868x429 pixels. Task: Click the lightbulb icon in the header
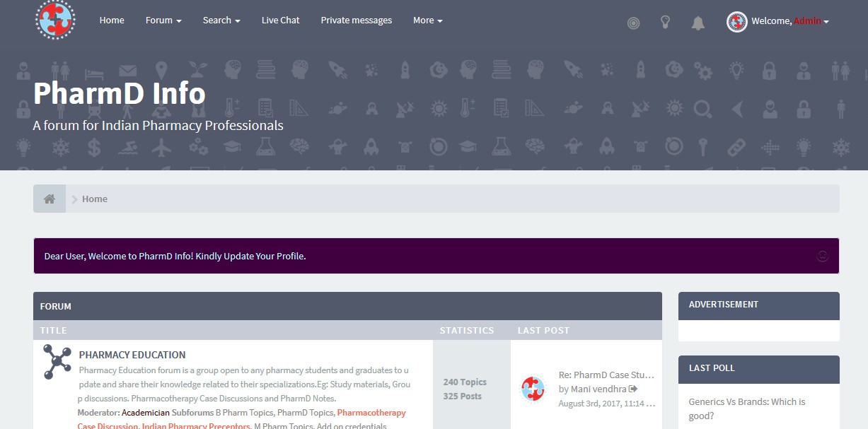tap(665, 22)
